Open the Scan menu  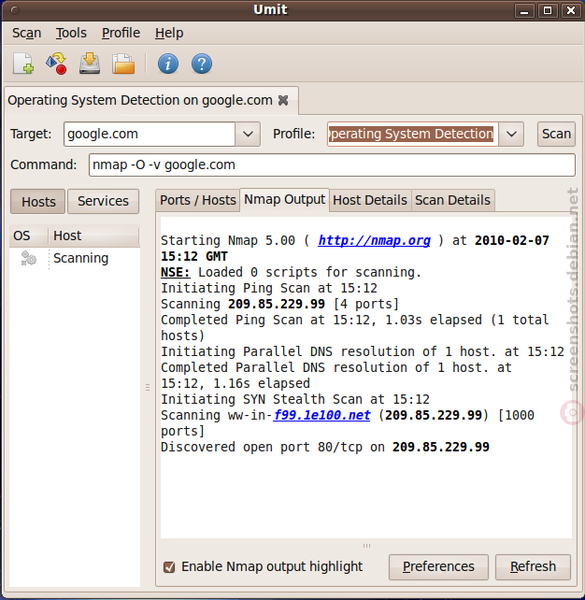(26, 33)
